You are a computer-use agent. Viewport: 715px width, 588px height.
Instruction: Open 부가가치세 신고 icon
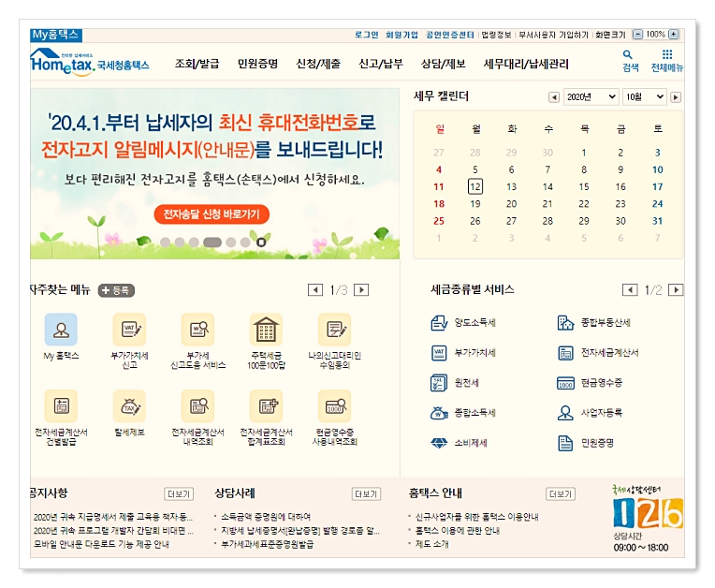[x=129, y=330]
